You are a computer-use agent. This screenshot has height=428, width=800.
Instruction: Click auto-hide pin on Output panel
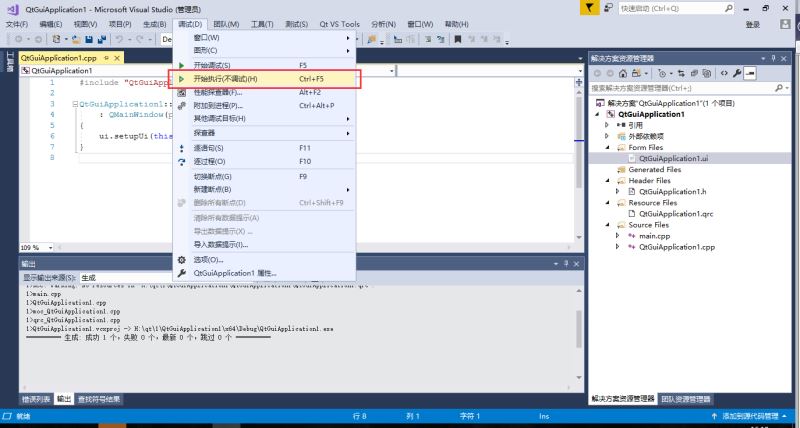click(566, 264)
